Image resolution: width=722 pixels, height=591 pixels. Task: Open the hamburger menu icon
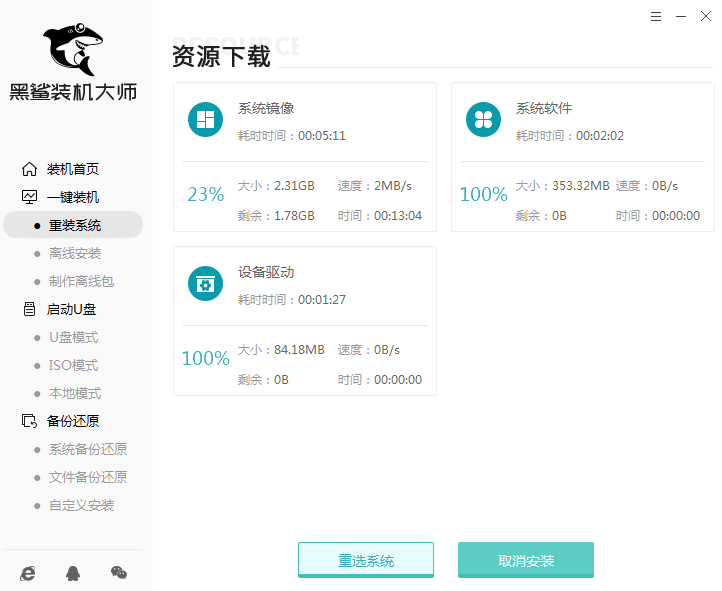tap(656, 17)
